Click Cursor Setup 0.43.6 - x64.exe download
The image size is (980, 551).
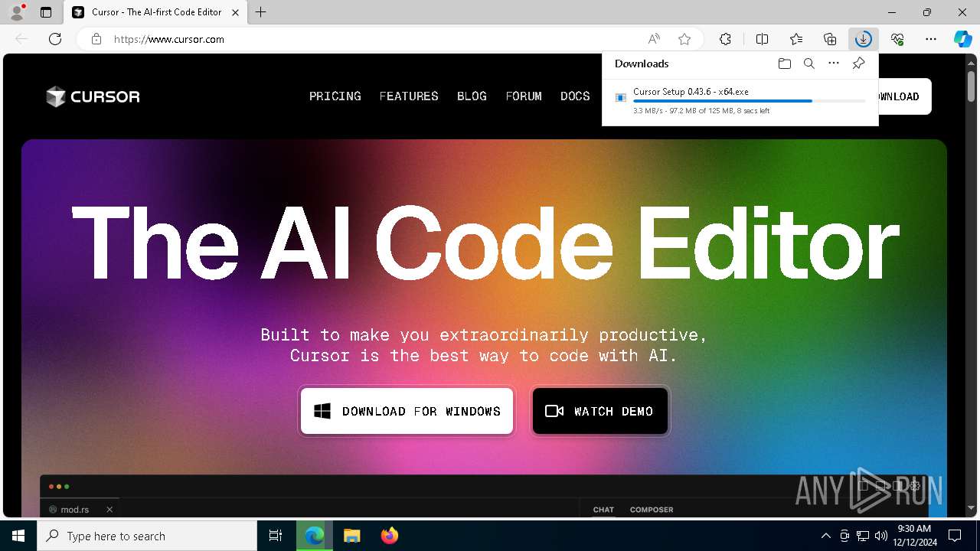691,92
